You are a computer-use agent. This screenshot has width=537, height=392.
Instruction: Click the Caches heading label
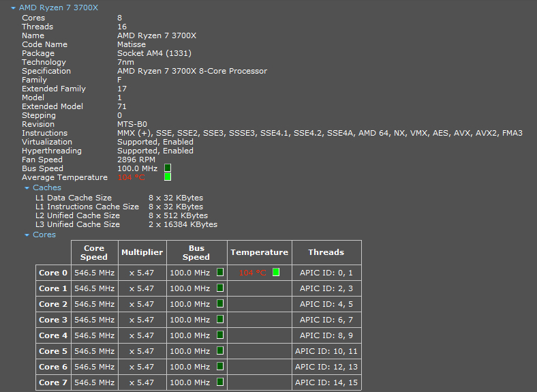coord(47,187)
